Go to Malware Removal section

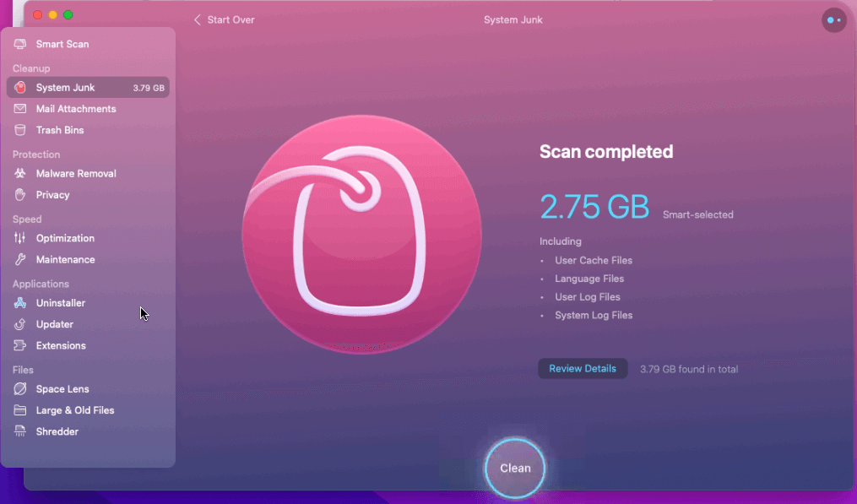coord(88,173)
